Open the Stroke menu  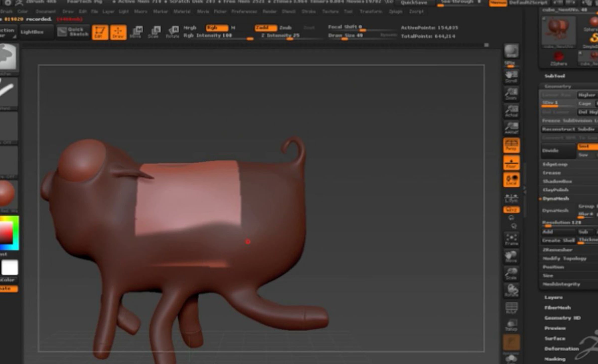click(308, 11)
